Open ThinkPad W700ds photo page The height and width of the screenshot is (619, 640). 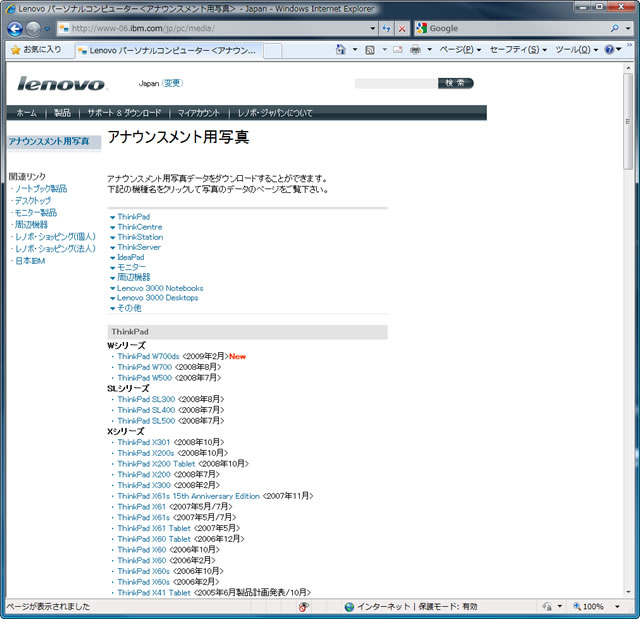(x=148, y=356)
